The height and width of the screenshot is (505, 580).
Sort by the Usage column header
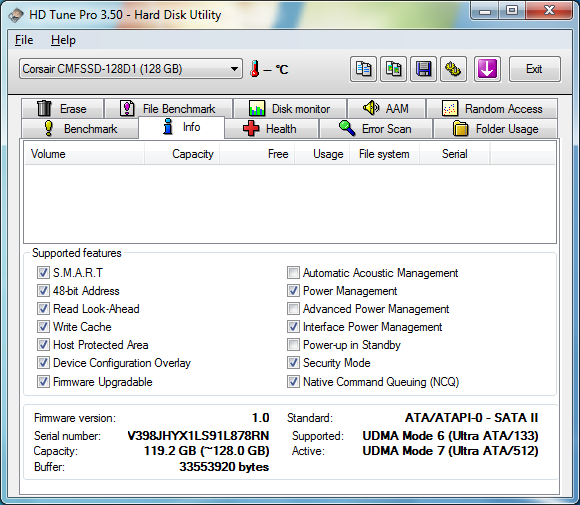pos(322,154)
